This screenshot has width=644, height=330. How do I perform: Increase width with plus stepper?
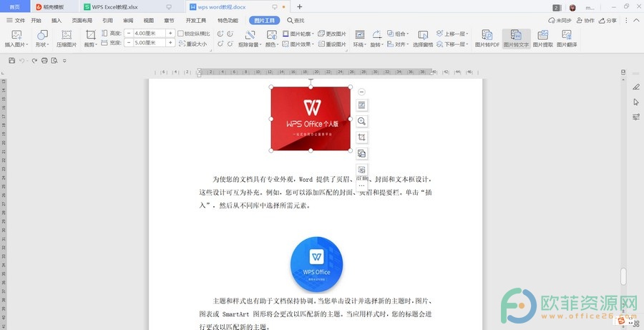[170, 43]
